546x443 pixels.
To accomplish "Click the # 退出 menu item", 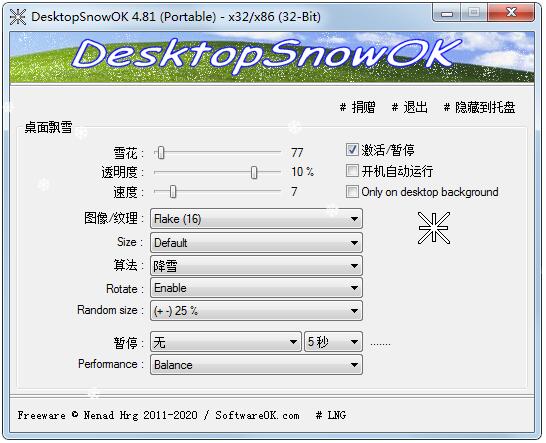I will coord(410,107).
